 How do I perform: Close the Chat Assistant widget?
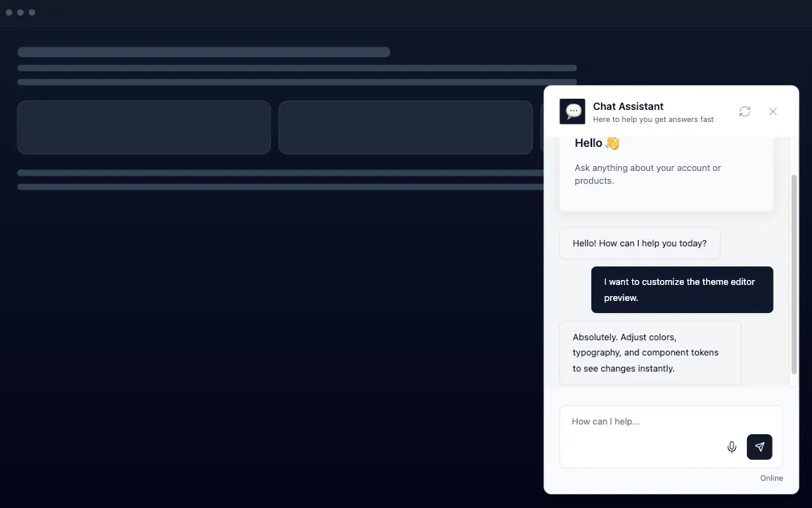point(773,112)
